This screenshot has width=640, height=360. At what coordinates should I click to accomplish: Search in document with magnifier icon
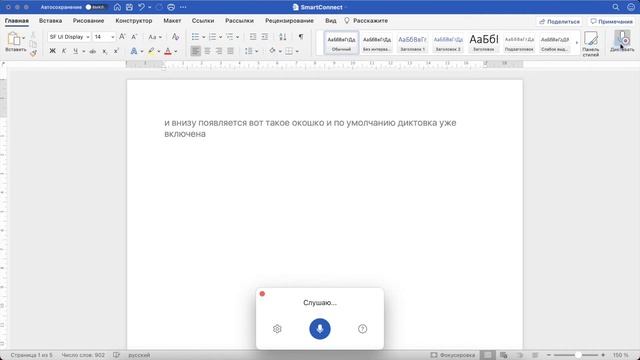click(616, 7)
